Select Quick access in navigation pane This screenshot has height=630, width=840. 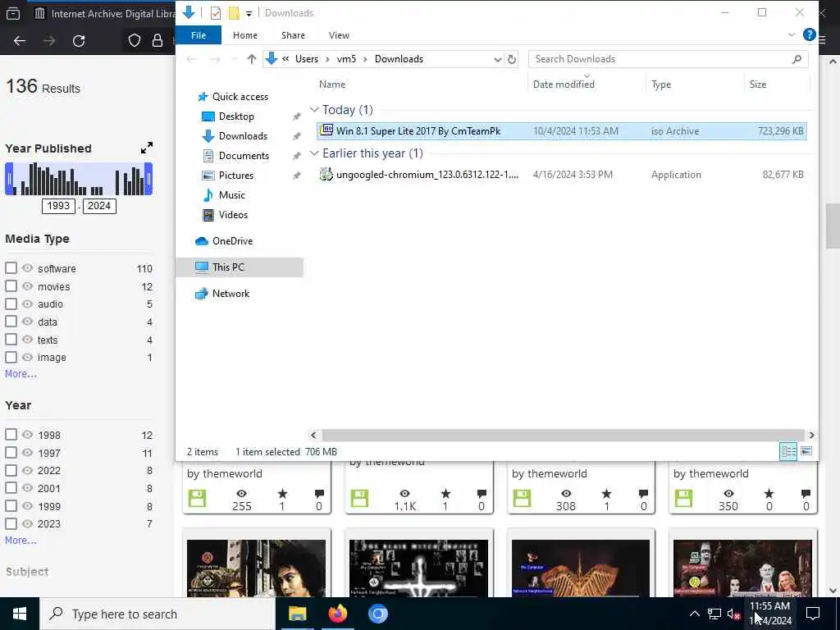(x=240, y=97)
